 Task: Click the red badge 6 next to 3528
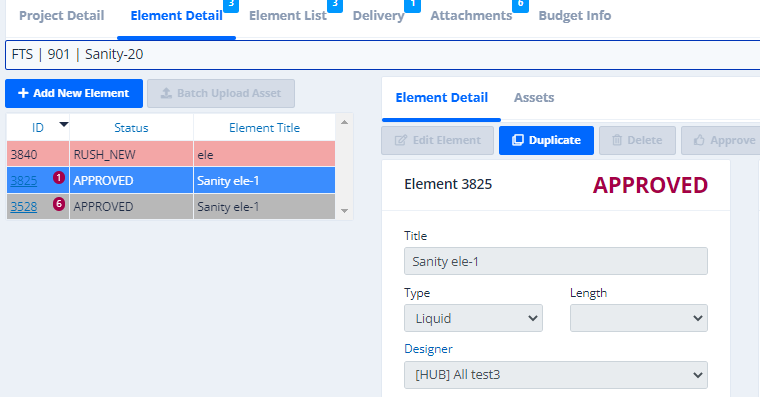(x=59, y=204)
